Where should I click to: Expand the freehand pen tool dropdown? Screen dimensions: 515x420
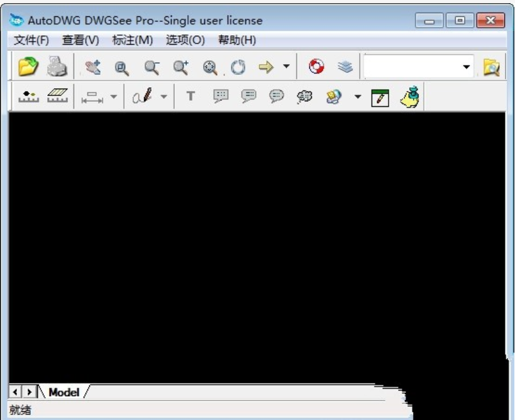pos(163,96)
